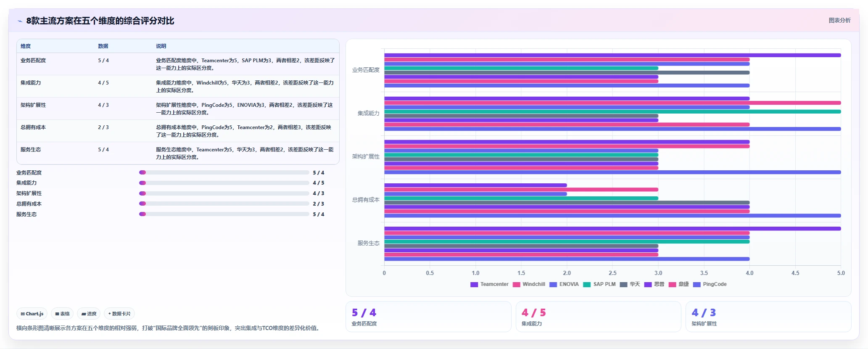
Task: Click the chart icon beside the card title
Action: (20, 21)
